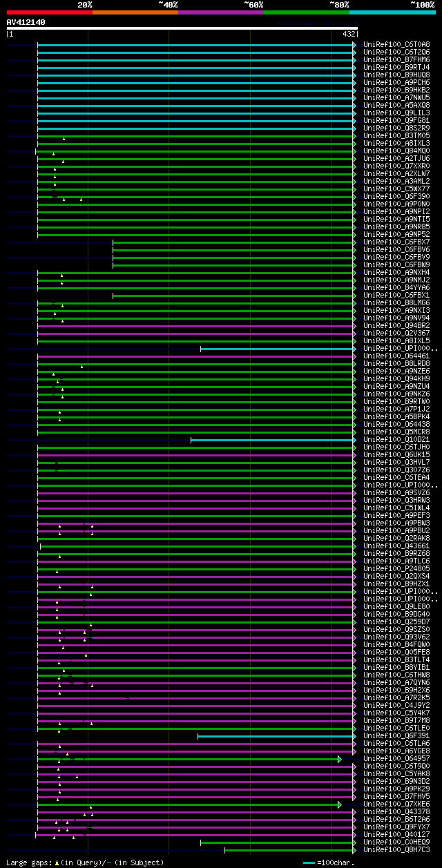Select the UniRef100_Q259D7 label
Viewport: 442px width, 868px height.
(x=396, y=621)
